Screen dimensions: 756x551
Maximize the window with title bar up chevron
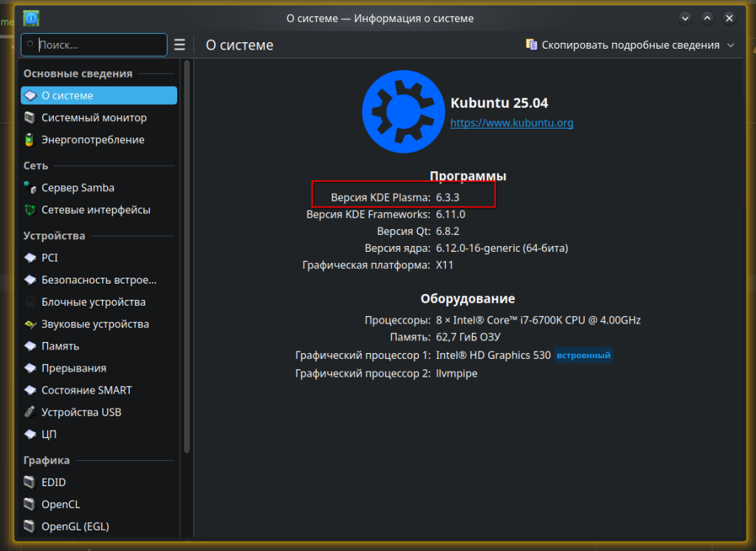click(x=707, y=18)
